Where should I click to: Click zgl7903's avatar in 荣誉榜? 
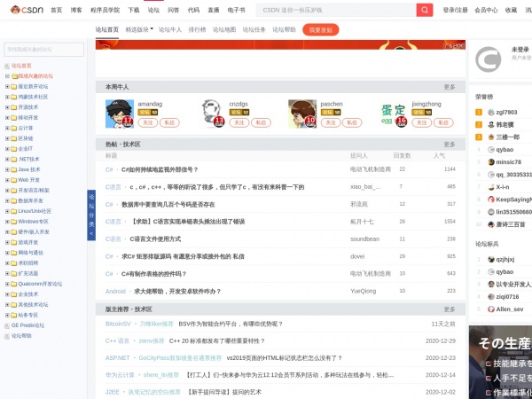click(x=491, y=113)
